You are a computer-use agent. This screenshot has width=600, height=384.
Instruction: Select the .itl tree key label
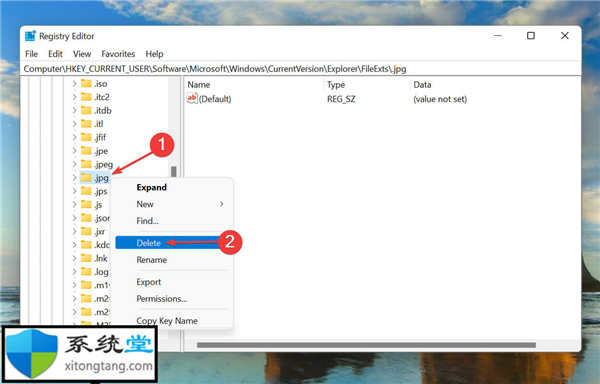pos(99,124)
